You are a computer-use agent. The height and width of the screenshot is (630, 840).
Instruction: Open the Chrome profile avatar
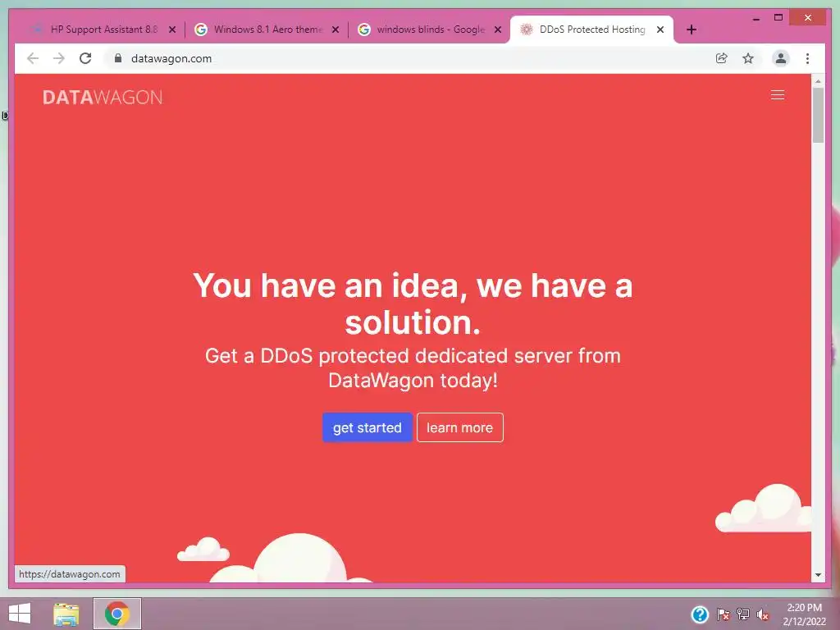(781, 58)
